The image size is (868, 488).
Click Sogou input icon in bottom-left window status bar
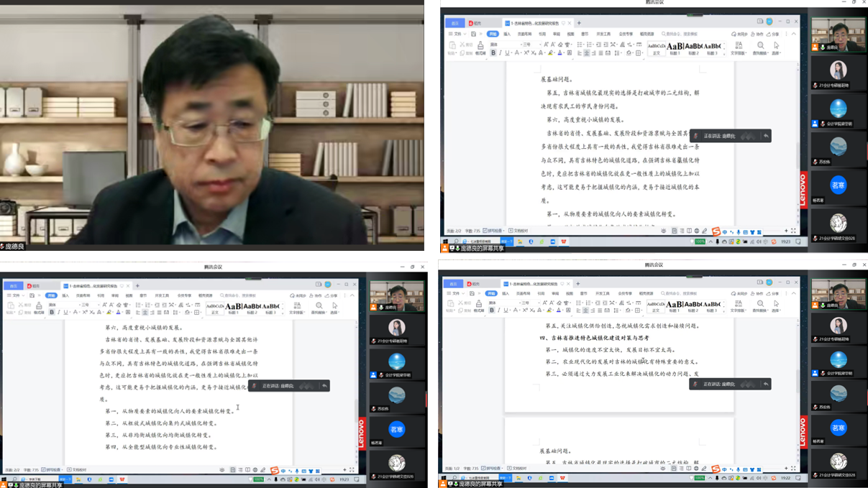pyautogui.click(x=274, y=470)
